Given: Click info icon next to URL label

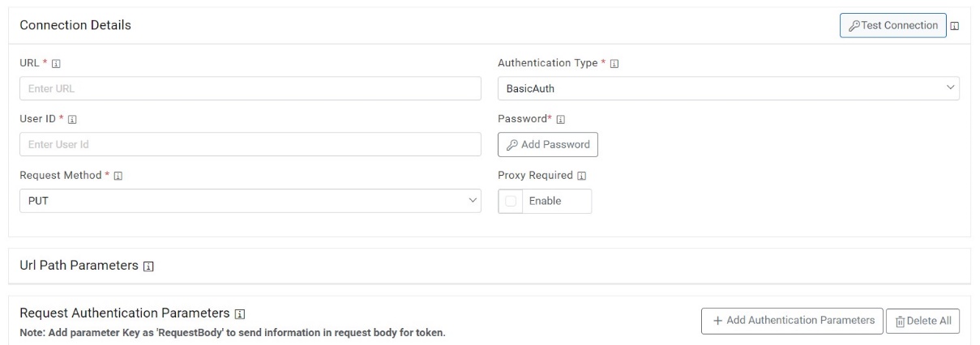Looking at the screenshot, I should 55,63.
